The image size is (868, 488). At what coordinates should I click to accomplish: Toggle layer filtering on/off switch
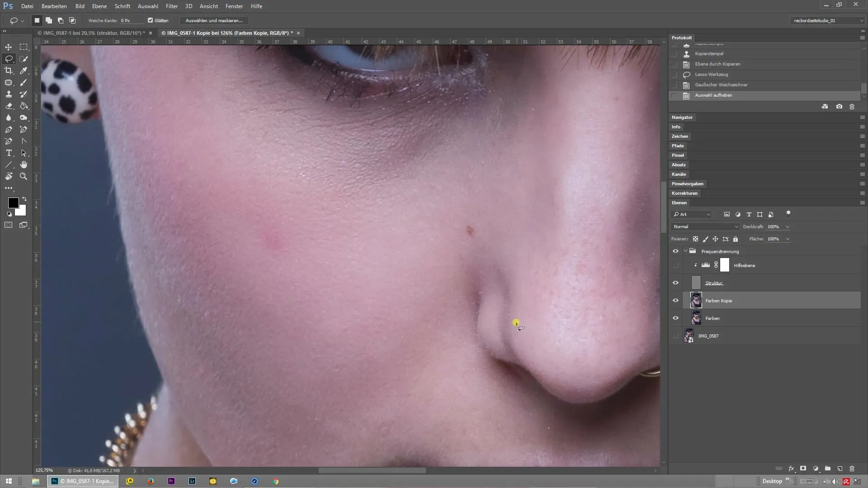[x=788, y=213]
